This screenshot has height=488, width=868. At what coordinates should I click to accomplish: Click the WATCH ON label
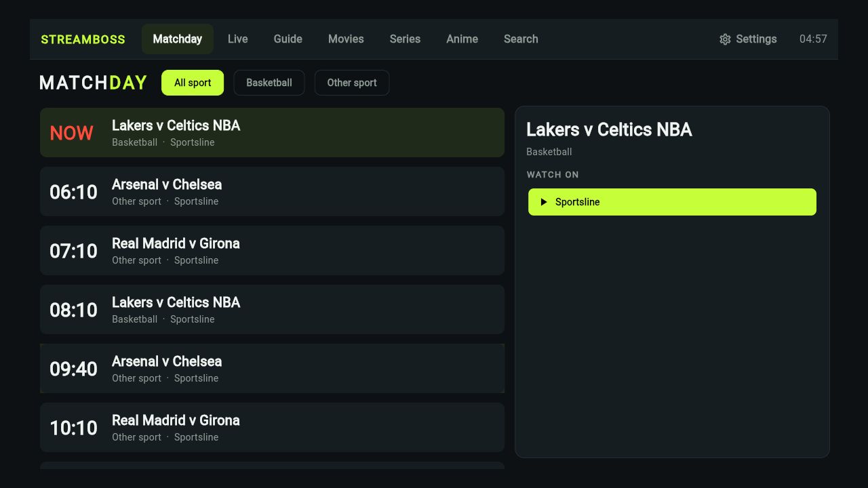point(553,175)
